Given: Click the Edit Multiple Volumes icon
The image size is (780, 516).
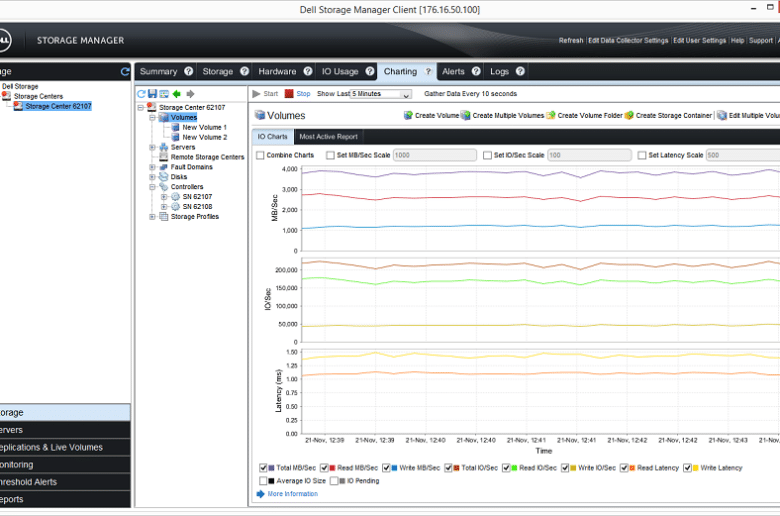Looking at the screenshot, I should coord(722,115).
